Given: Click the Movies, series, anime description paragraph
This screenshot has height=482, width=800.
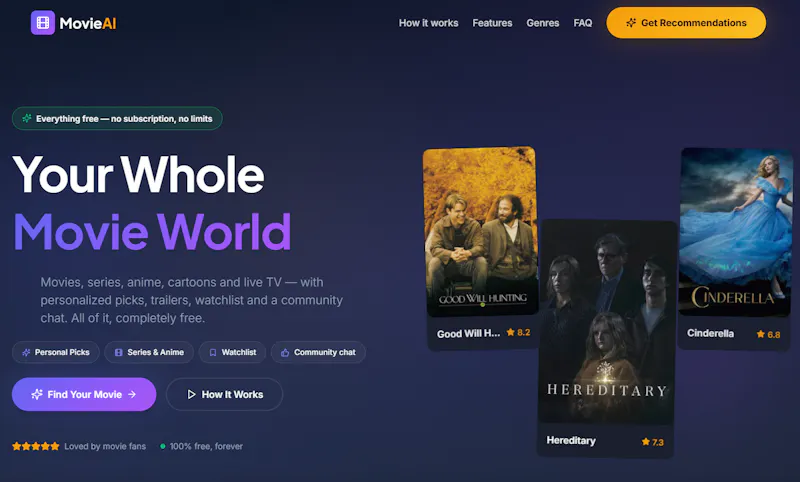Looking at the screenshot, I should click(192, 300).
